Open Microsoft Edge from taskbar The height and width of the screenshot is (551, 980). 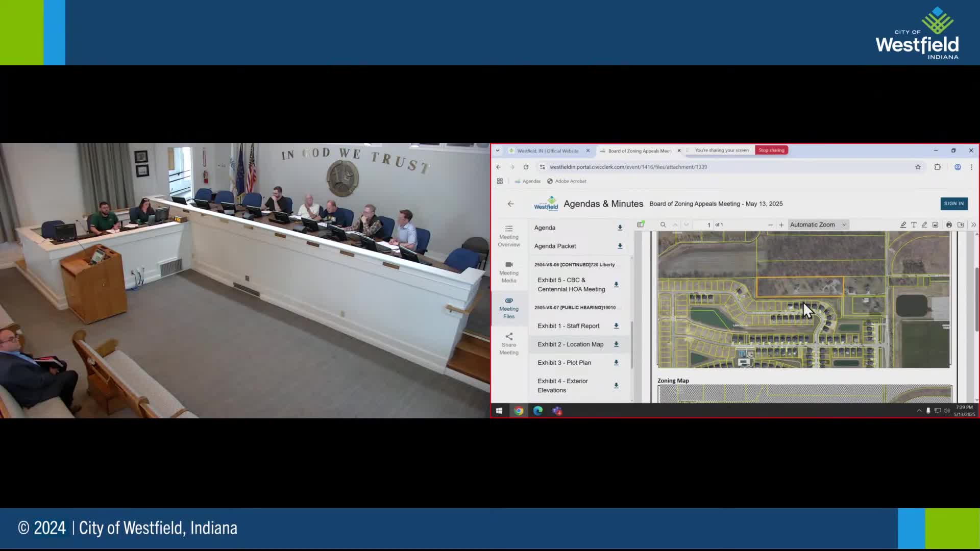click(x=538, y=411)
